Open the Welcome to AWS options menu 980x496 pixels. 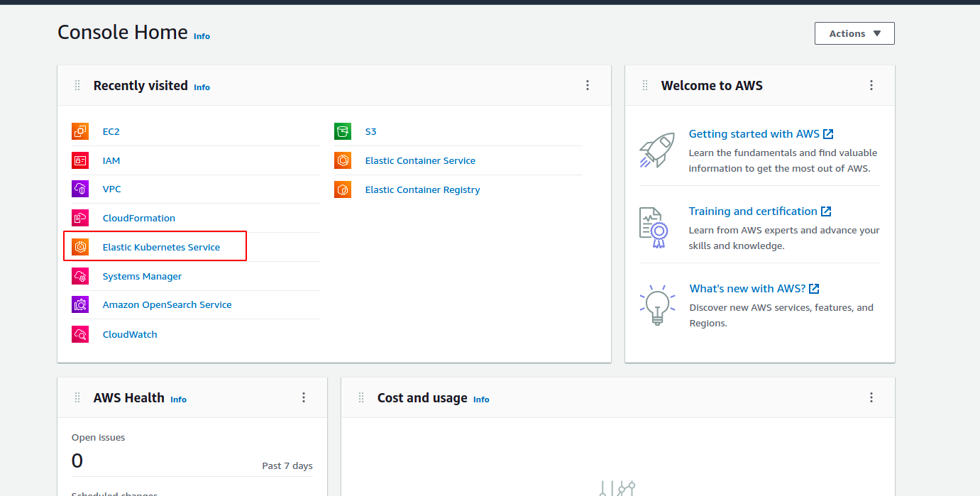click(x=871, y=85)
